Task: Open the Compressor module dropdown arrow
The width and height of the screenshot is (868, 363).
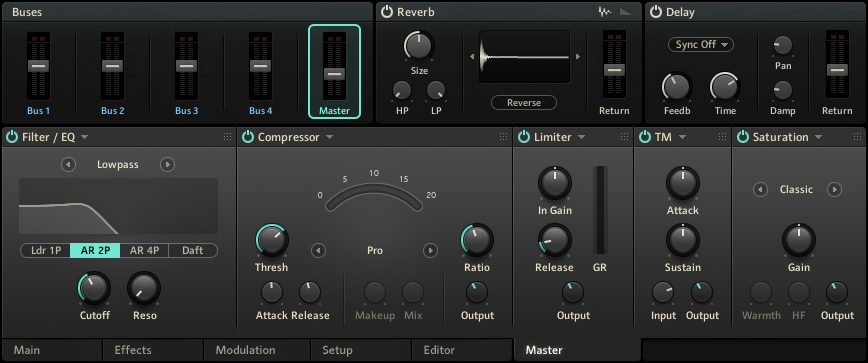Action: pos(329,137)
